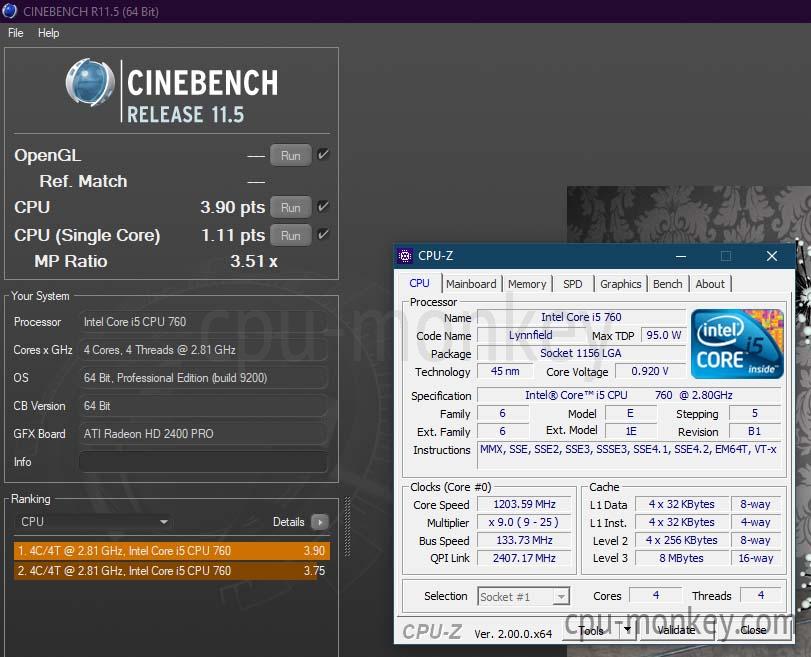Click the "Lynnfield" code name value
811x657 pixels.
coord(530,335)
